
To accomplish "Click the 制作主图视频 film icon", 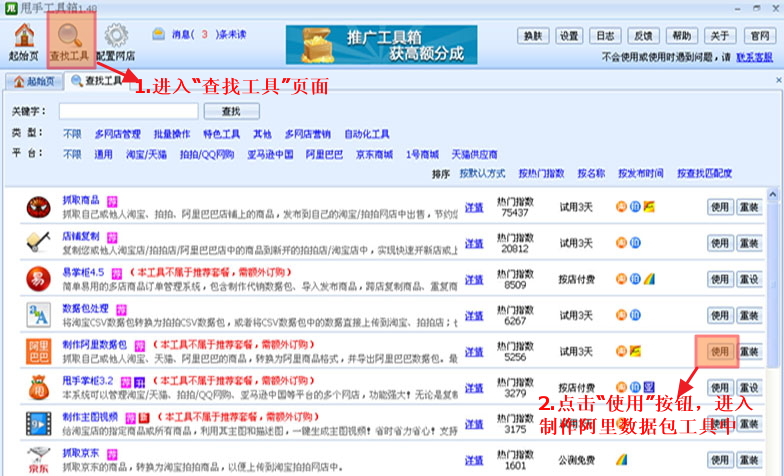I will coord(38,424).
